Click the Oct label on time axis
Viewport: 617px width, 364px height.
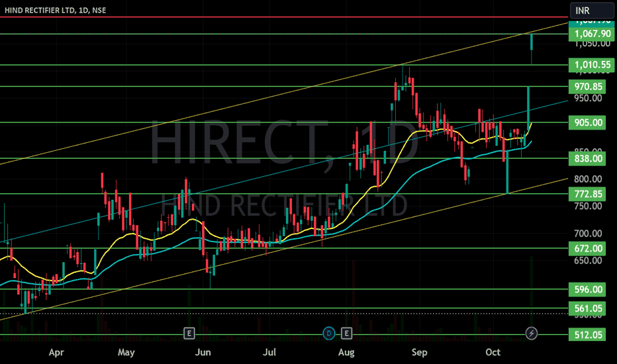coord(493,353)
